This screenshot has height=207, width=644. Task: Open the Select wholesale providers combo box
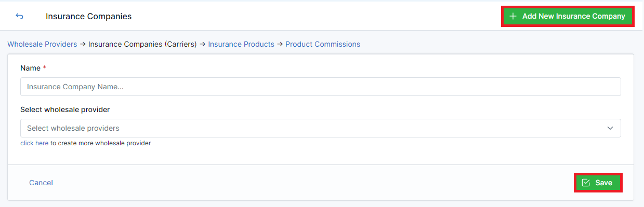tap(320, 128)
